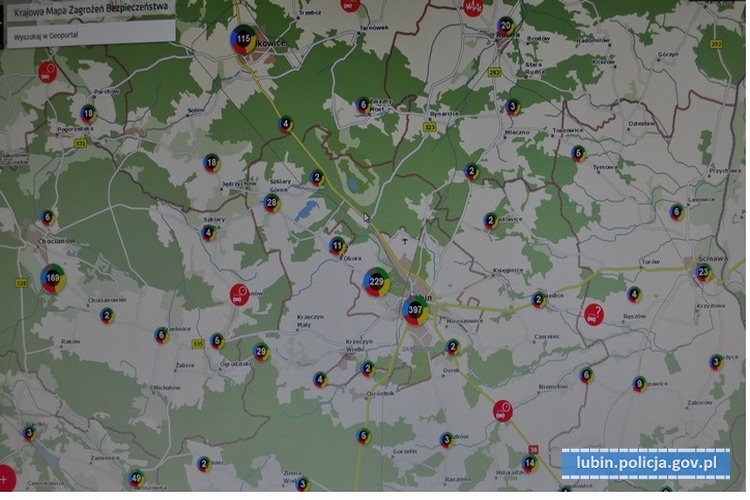The width and height of the screenshot is (750, 500).
Task: Select the 229 incident cluster marker
Action: pyautogui.click(x=377, y=282)
